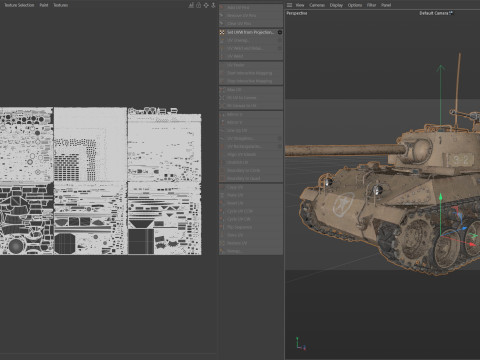Choose Fit UV to Canvas

click(x=251, y=98)
